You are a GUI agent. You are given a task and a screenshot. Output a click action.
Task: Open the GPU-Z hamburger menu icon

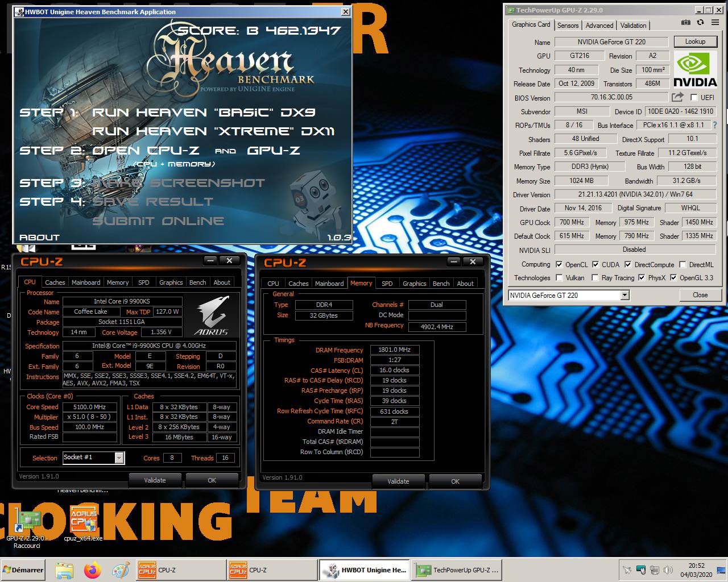715,22
